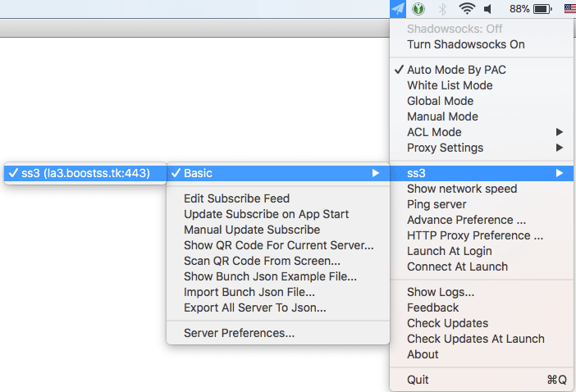
Task: Open the Wi-Fi menu bar icon
Action: click(x=467, y=9)
